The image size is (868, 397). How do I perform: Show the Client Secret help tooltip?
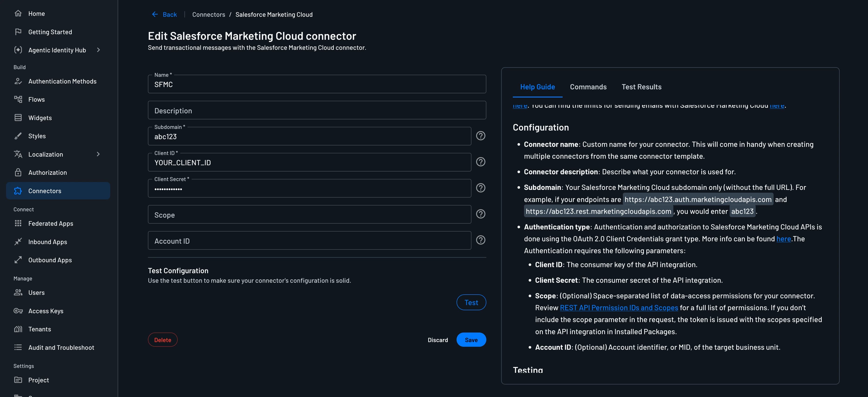(481, 188)
